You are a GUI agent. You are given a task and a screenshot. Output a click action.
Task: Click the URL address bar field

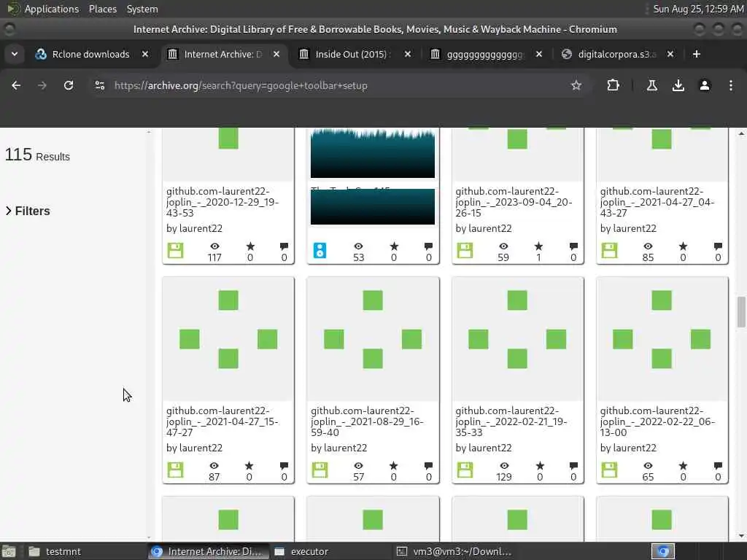pos(333,86)
